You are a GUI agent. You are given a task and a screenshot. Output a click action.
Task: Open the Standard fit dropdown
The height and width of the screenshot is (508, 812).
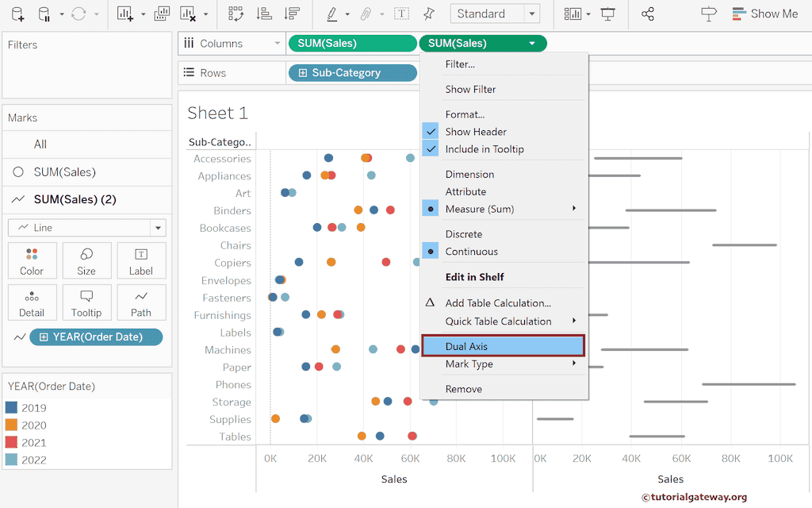tap(495, 13)
